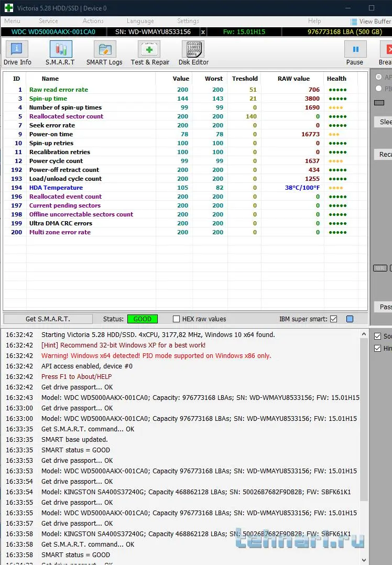This screenshot has width=392, height=565.
Task: Click the View Buffer icon
Action: click(354, 21)
